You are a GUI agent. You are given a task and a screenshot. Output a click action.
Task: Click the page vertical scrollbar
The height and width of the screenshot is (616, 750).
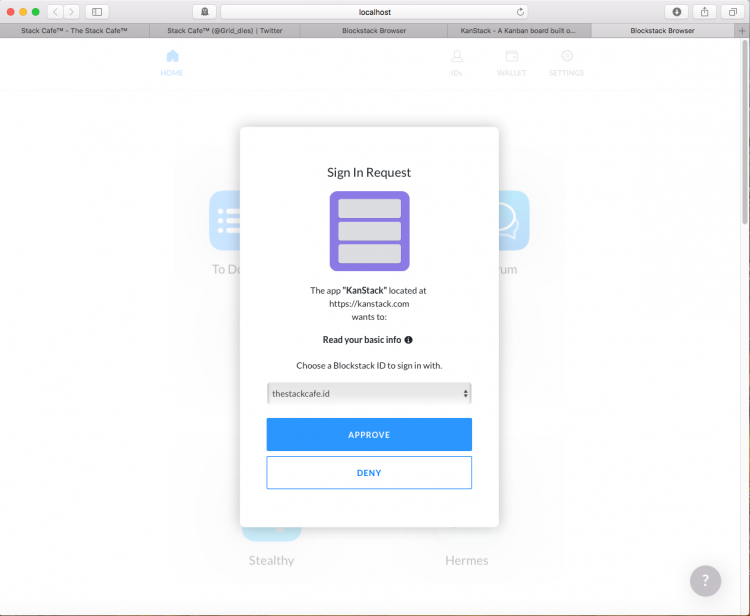[x=745, y=132]
